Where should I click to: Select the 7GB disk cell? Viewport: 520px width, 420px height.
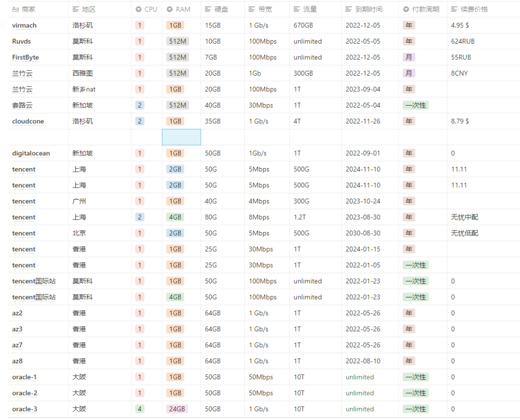pyautogui.click(x=222, y=57)
